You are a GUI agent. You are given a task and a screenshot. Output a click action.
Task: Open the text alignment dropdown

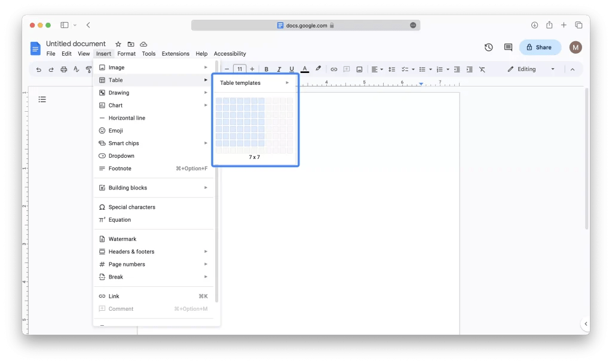coord(377,69)
